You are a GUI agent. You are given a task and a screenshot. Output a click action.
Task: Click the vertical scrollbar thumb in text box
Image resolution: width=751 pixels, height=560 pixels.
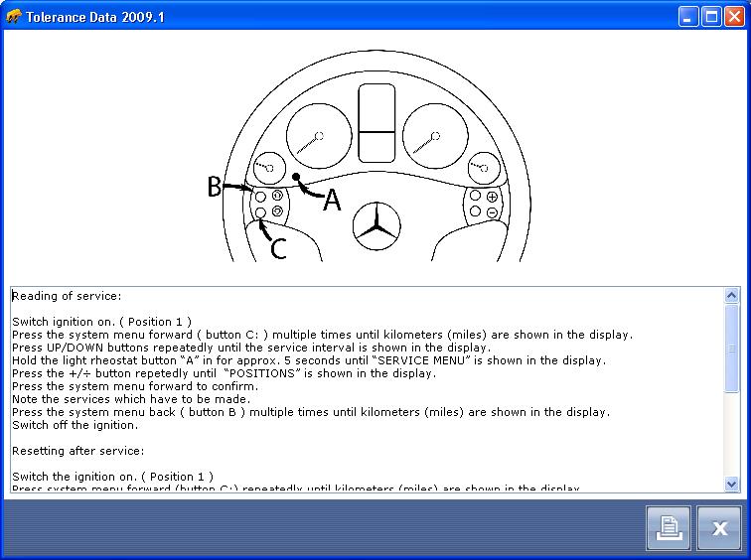(x=731, y=349)
